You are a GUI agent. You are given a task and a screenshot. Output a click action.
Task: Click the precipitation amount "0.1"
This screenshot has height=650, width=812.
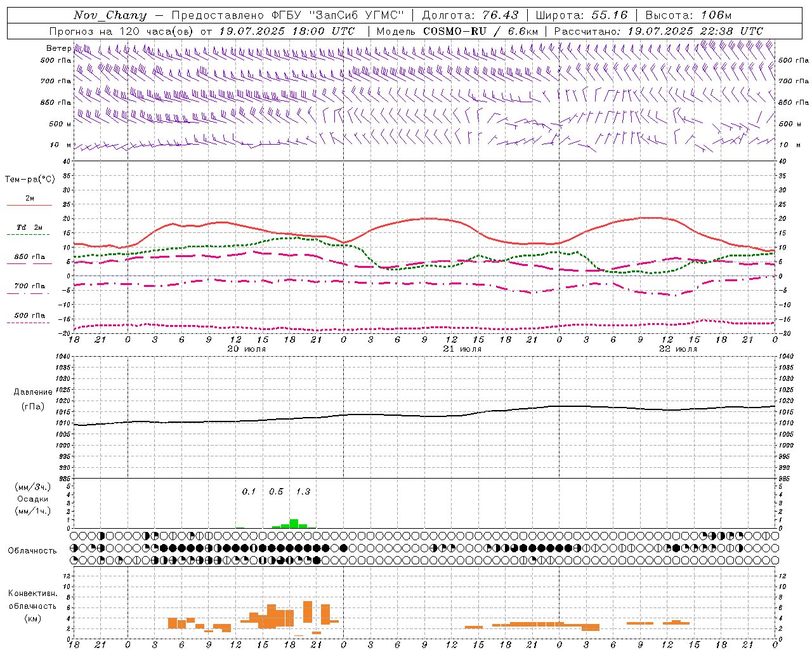(249, 491)
